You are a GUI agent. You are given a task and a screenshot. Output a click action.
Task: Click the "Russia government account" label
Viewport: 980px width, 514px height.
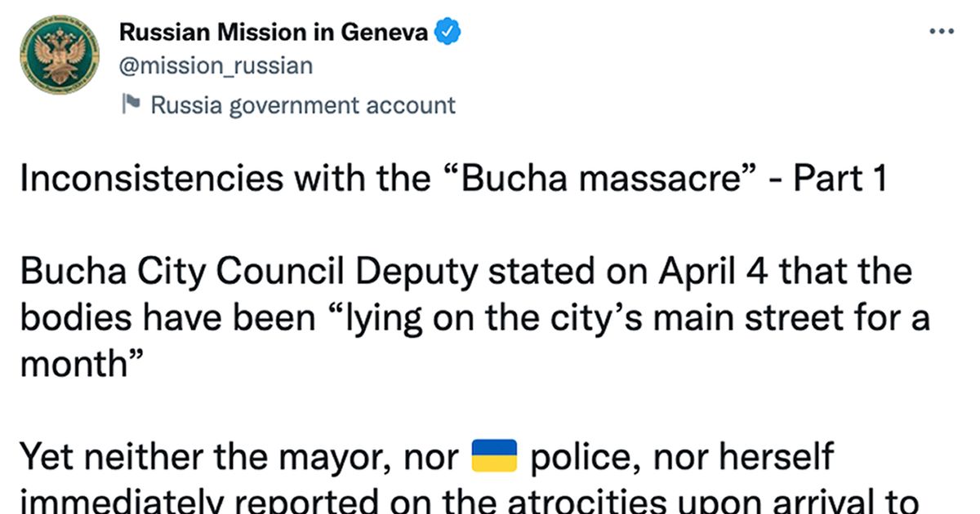(303, 105)
